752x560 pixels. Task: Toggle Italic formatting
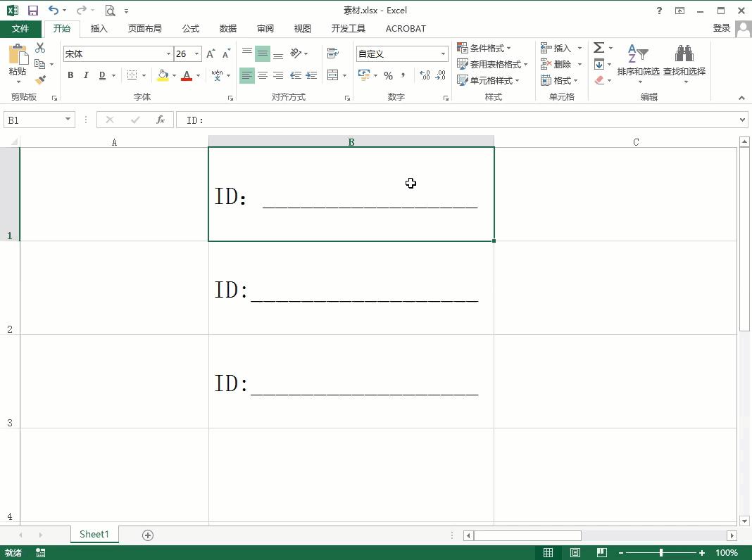coord(86,75)
